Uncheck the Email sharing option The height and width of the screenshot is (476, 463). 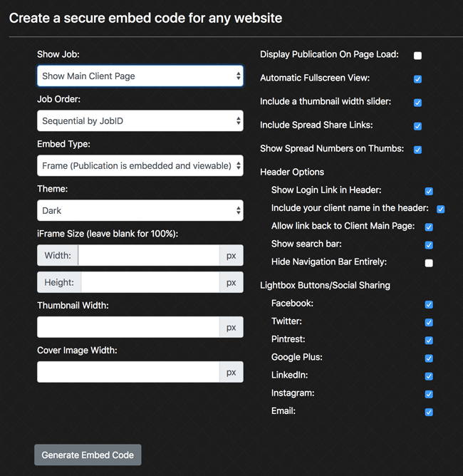[x=429, y=412]
